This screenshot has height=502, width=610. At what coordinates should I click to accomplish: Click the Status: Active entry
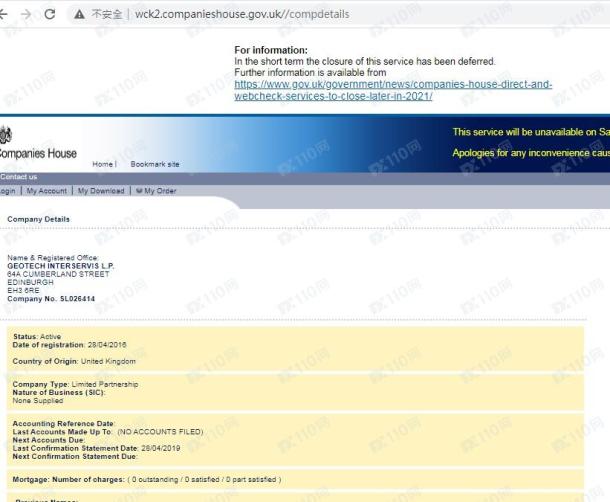37,337
